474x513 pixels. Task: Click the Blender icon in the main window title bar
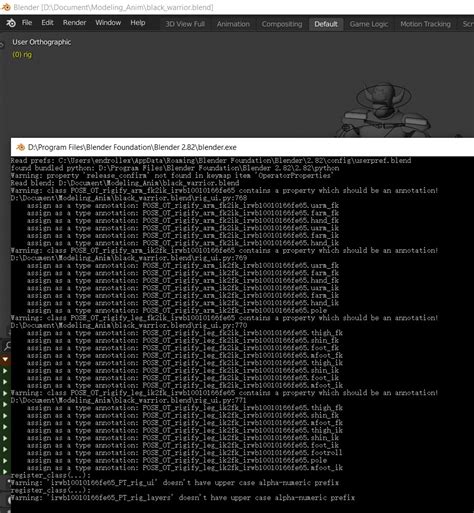pos(6,7)
